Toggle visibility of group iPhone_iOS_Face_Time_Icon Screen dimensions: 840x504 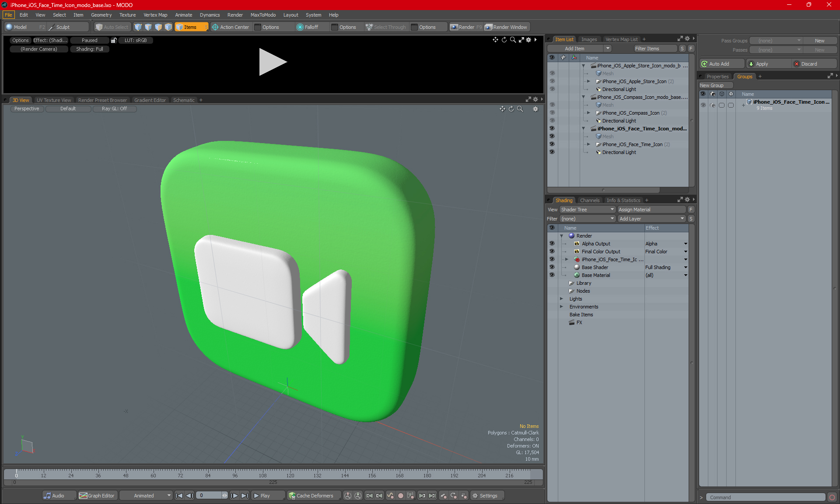(703, 105)
